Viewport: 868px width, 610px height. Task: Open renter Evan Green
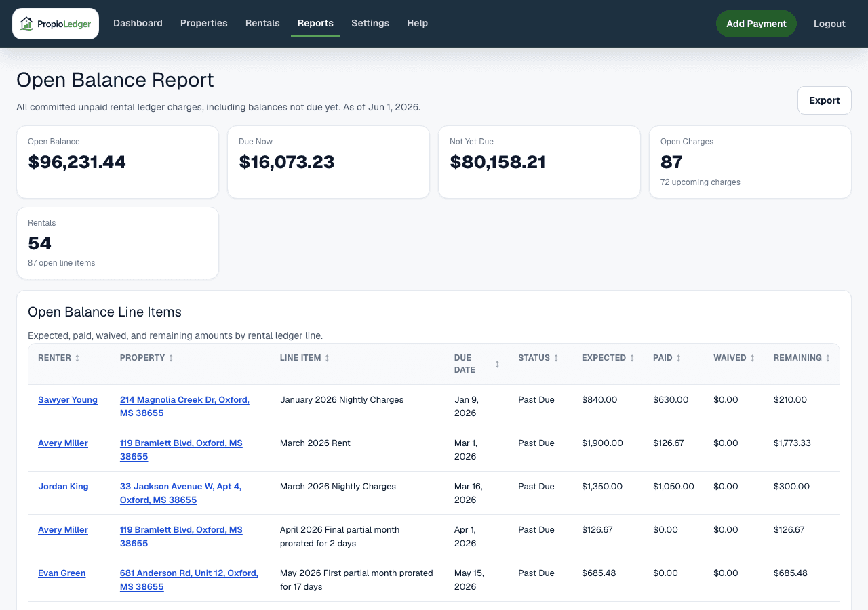click(62, 573)
